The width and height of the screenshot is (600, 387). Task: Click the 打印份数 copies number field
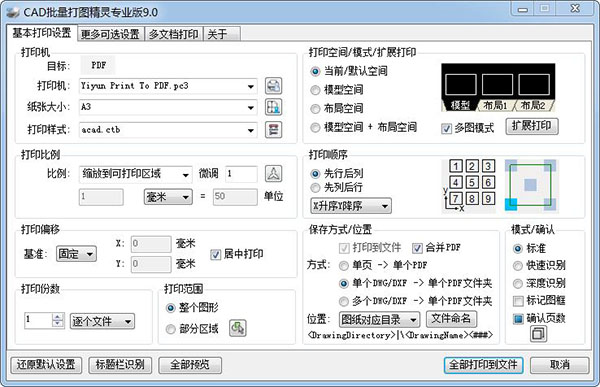(38, 321)
